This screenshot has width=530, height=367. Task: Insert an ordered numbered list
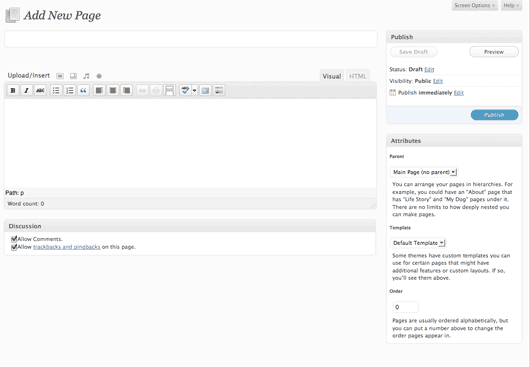(70, 90)
